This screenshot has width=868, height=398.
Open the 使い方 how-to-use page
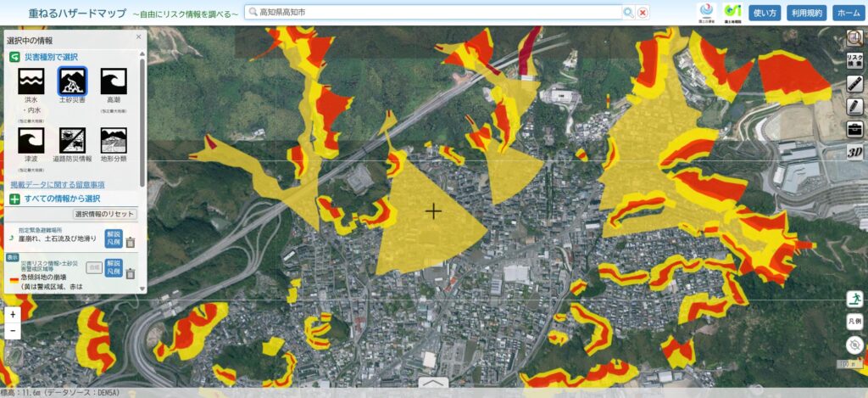pyautogui.click(x=765, y=13)
